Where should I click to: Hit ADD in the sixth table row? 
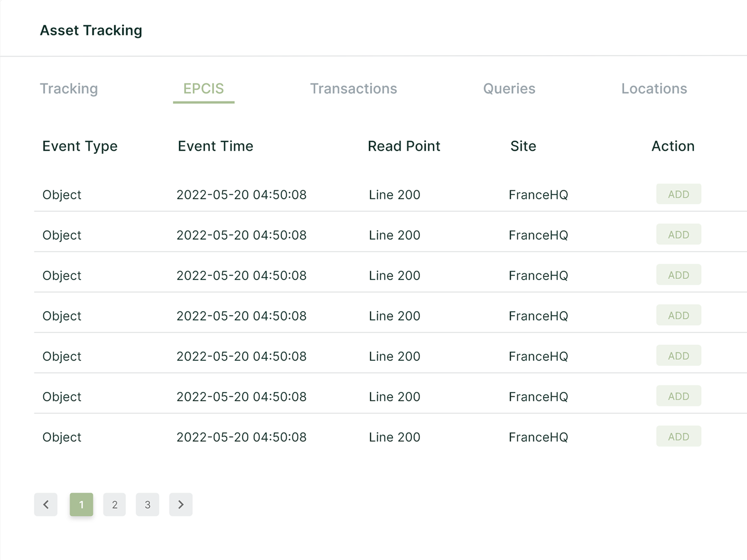(x=678, y=396)
